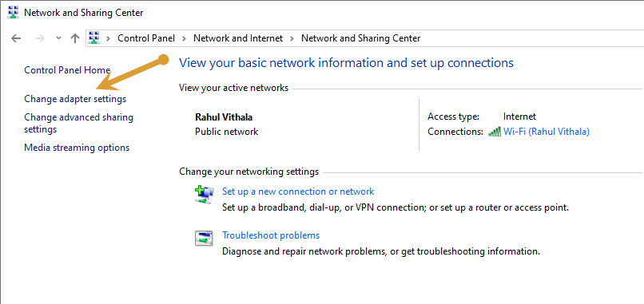This screenshot has width=644, height=304.
Task: Click the Network and Sharing Center title bar icon
Action: (13, 13)
